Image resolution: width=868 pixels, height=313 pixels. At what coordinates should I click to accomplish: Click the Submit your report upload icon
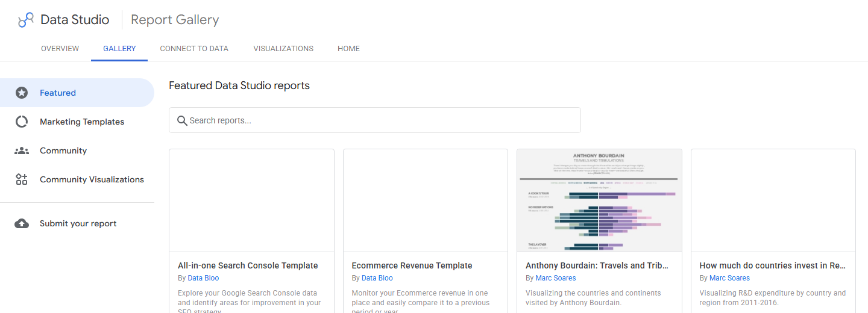tap(22, 223)
